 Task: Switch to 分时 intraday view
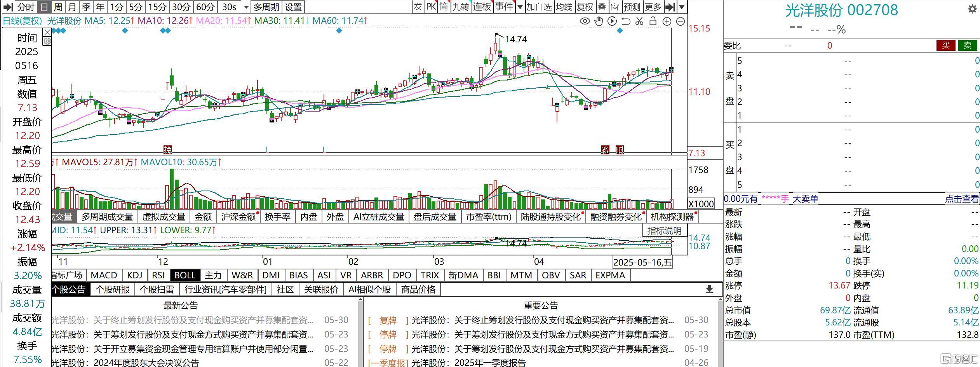(x=26, y=7)
